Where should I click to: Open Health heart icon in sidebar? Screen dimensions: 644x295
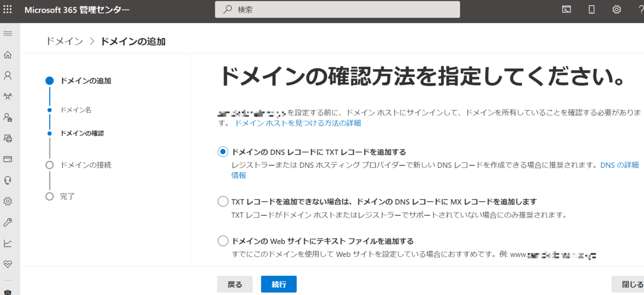pyautogui.click(x=8, y=264)
